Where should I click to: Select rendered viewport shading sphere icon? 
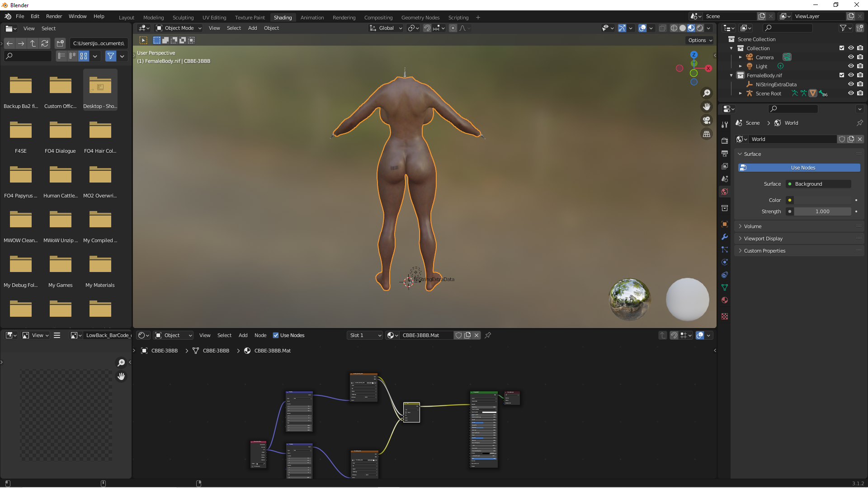coord(700,28)
